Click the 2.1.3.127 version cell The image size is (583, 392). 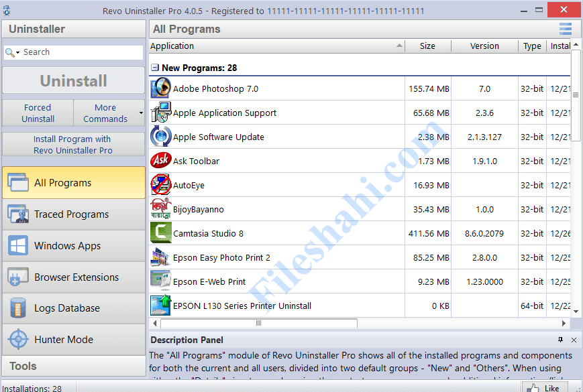pyautogui.click(x=484, y=137)
